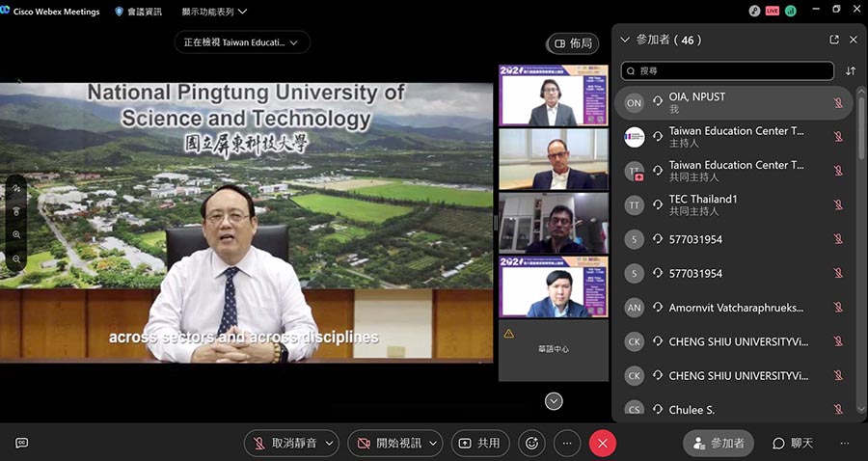
Task: Click the AN avatar for Amornvit
Action: pyautogui.click(x=634, y=308)
